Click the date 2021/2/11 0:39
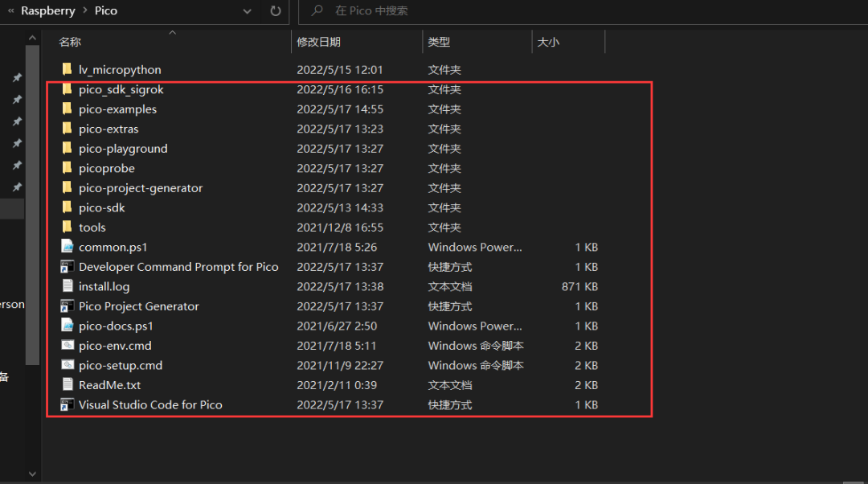868x484 pixels. pos(337,385)
